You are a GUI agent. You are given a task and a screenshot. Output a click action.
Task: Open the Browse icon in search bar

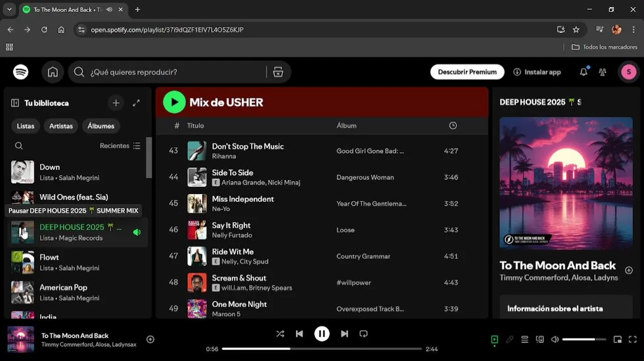[x=278, y=72]
